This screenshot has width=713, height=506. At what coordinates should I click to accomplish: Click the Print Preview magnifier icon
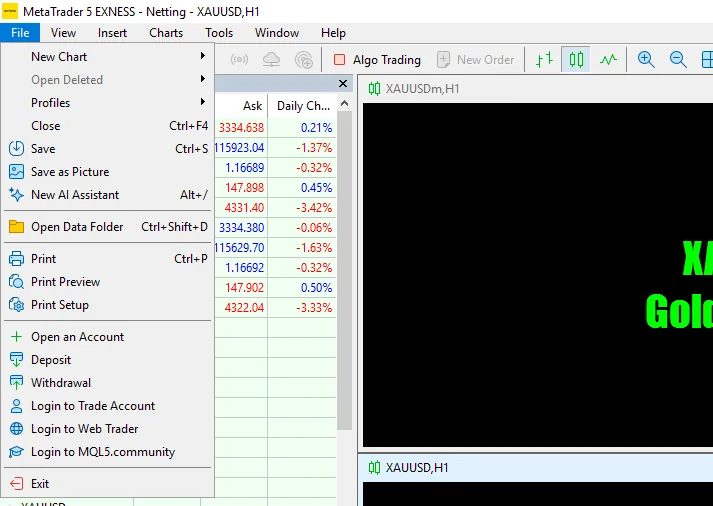16,282
